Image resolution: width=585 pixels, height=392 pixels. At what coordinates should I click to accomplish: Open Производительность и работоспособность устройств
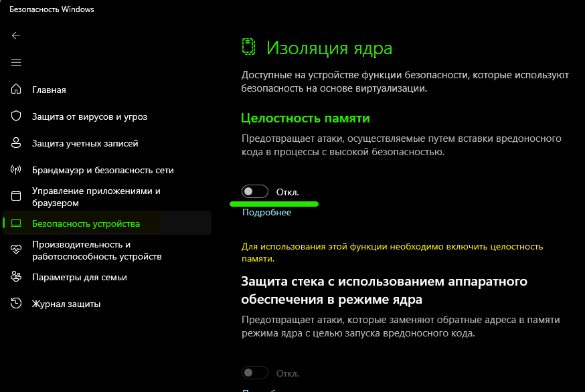(96, 250)
